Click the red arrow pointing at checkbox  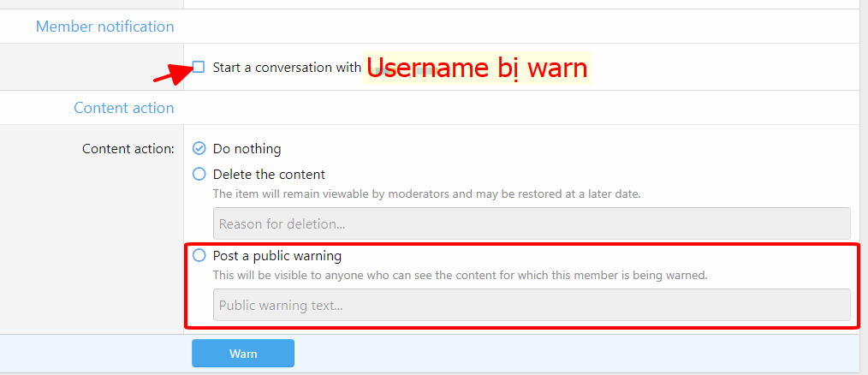coord(172,74)
